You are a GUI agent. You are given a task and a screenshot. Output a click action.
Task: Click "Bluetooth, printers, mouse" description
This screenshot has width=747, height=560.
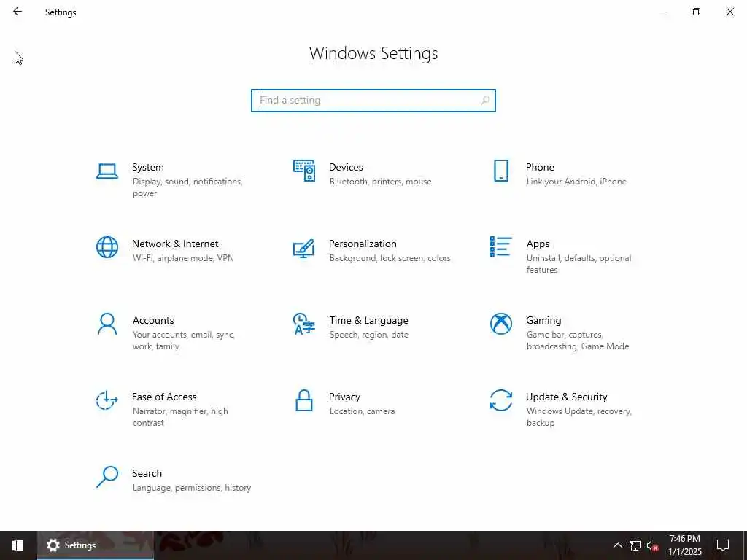[380, 182]
